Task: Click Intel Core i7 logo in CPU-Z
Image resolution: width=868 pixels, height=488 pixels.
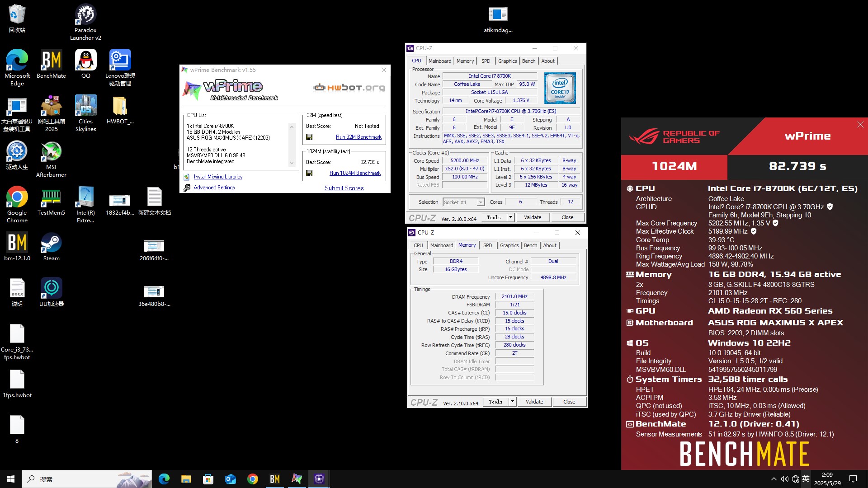Action: click(560, 88)
